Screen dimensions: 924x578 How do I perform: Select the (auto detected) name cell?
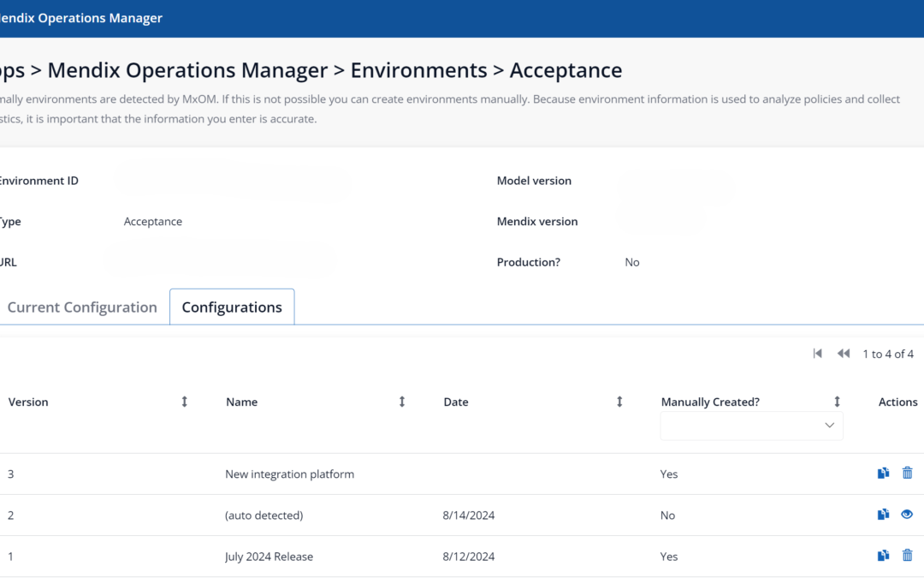click(264, 515)
